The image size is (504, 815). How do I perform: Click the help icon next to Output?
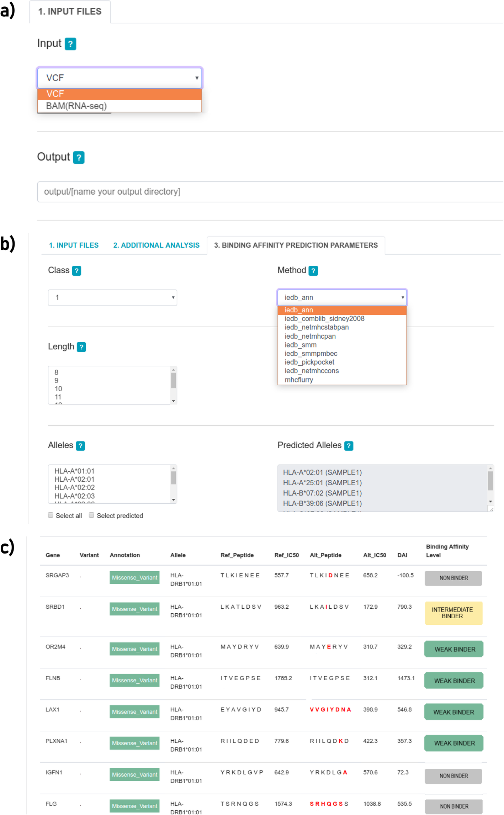pos(79,157)
